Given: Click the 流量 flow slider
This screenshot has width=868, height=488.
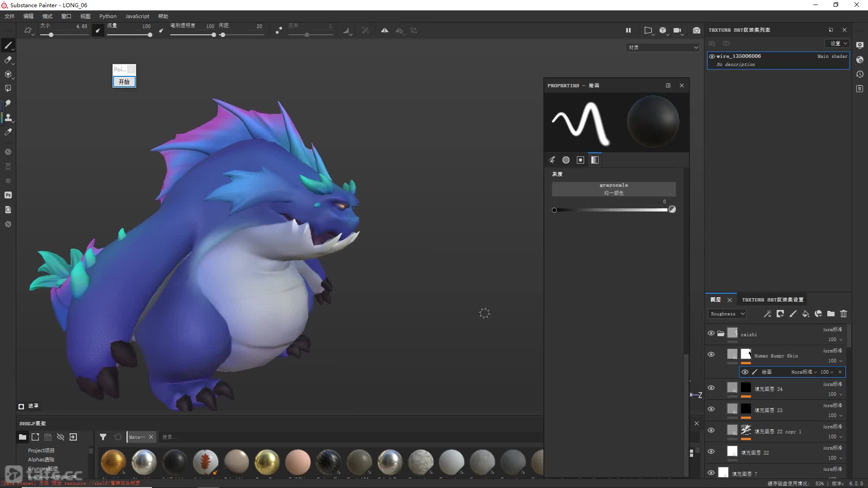Looking at the screenshot, I should click(x=129, y=35).
